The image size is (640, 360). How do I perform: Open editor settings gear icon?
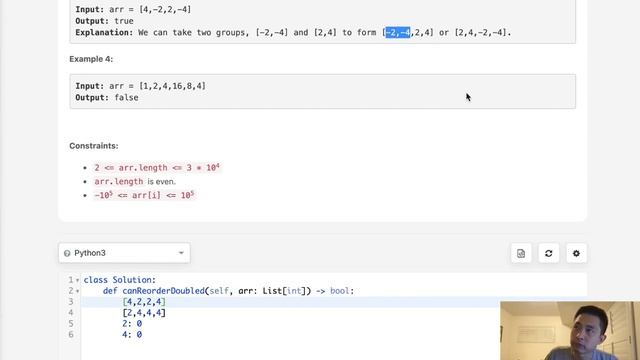tap(576, 253)
